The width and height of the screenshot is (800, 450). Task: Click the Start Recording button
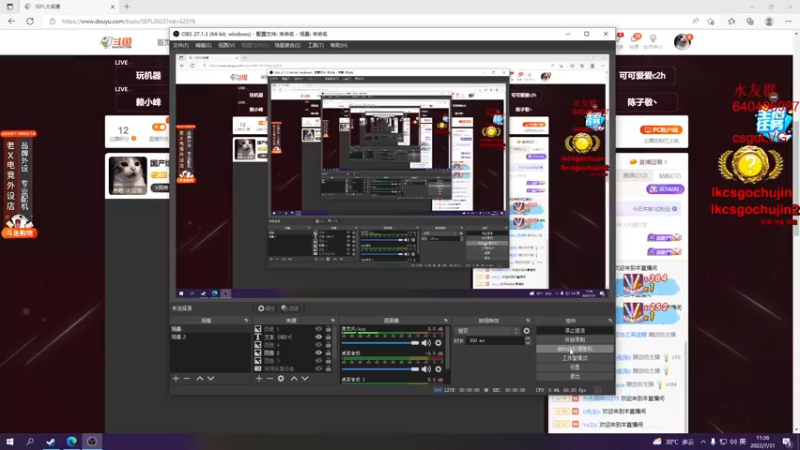[574, 340]
